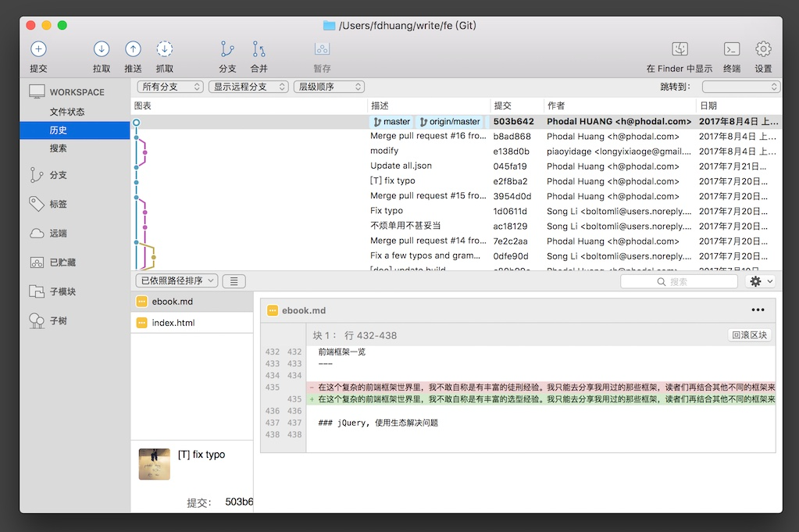The image size is (799, 532).
Task: Select 文件状态 in the sidebar
Action: point(67,112)
